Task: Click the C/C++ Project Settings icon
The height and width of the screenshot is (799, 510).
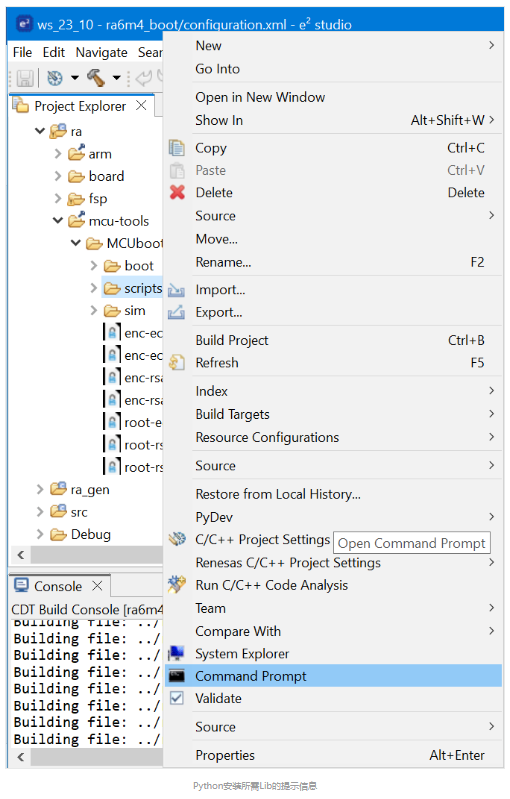Action: (177, 539)
